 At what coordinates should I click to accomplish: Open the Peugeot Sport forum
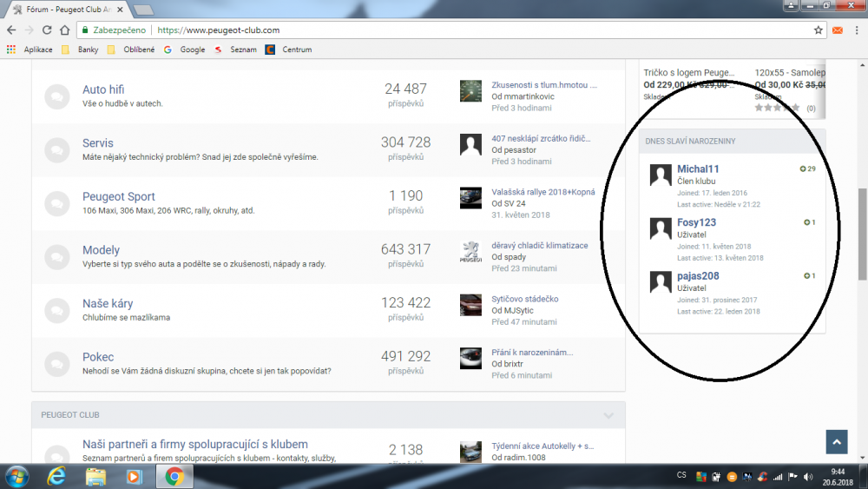118,196
